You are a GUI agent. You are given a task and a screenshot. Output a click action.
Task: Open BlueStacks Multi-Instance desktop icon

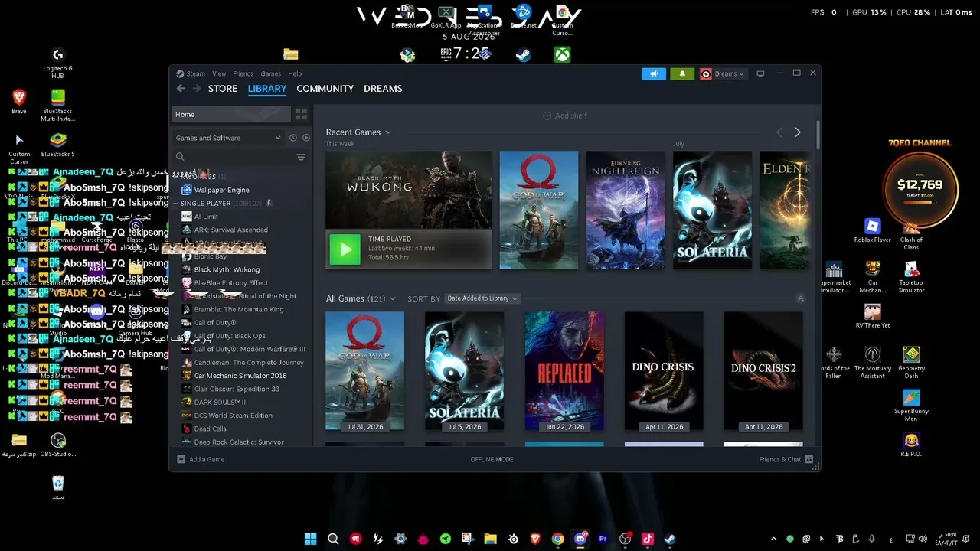(57, 106)
